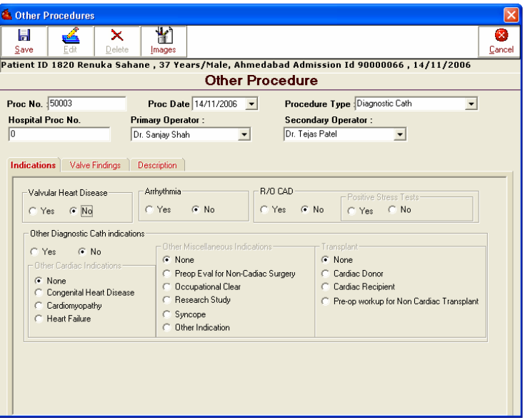This screenshot has width=525, height=420.
Task: Click the Hospital Proc No. field
Action: [x=59, y=133]
